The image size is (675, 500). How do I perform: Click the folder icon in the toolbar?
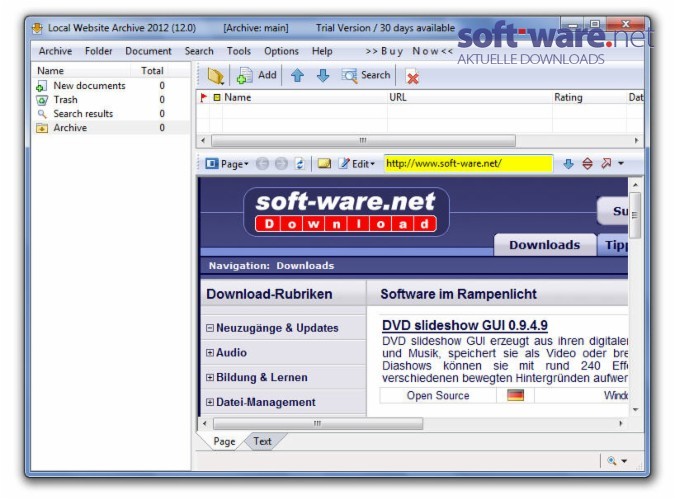215,76
